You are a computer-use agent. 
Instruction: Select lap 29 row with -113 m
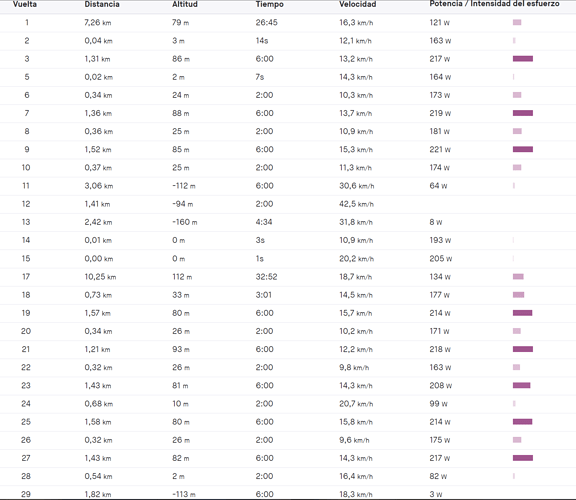[288, 493]
